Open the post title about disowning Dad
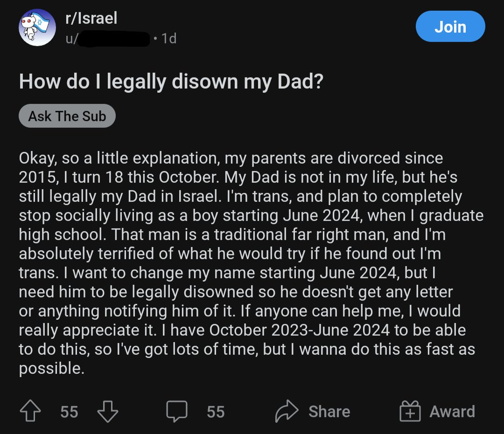Image resolution: width=504 pixels, height=434 pixels. (x=171, y=81)
